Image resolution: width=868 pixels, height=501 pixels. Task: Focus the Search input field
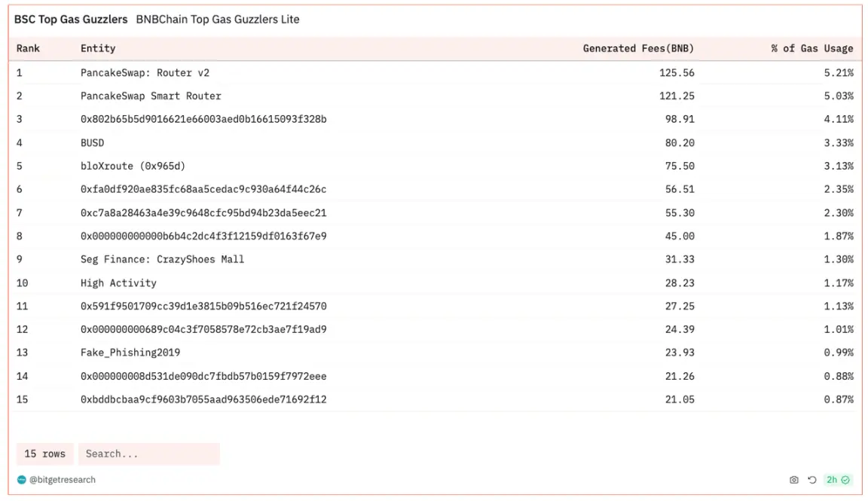[x=148, y=454]
